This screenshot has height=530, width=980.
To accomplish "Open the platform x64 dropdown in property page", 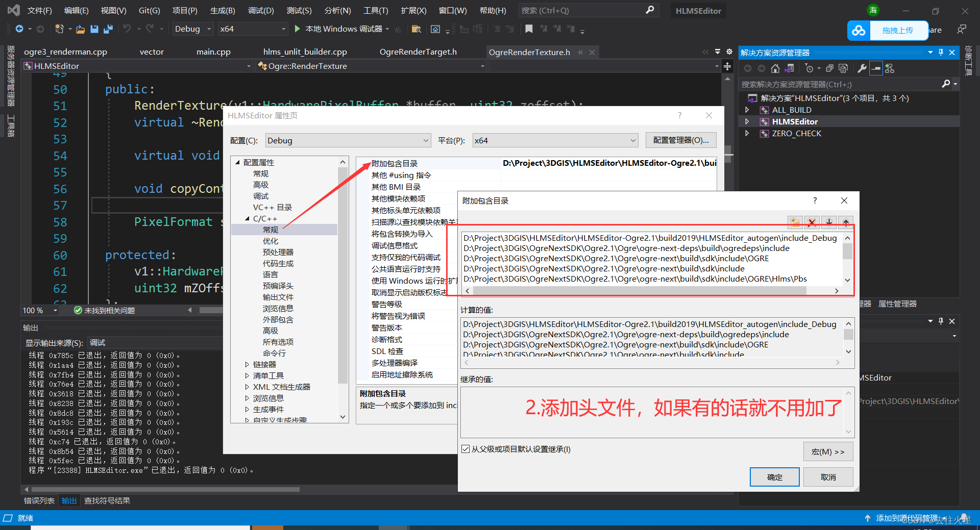I will coord(555,140).
